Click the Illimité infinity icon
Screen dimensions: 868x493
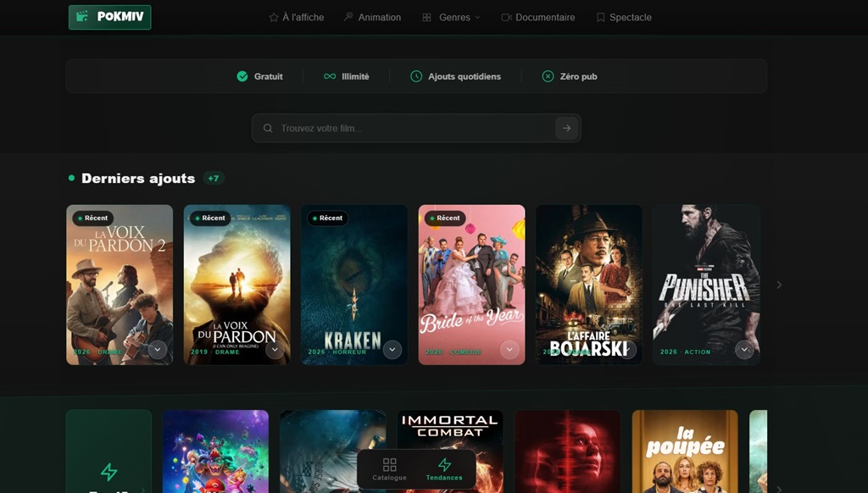(x=330, y=76)
